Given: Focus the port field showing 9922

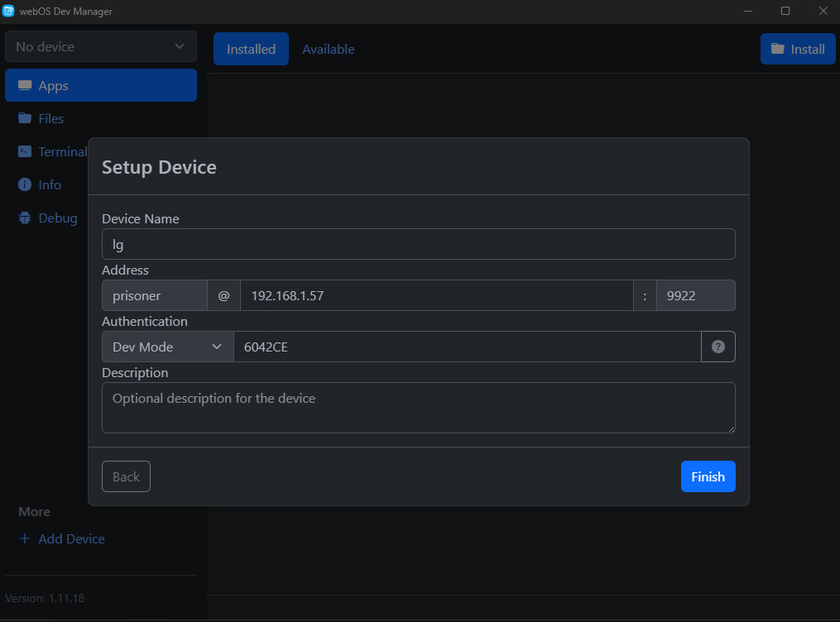Looking at the screenshot, I should tap(695, 295).
